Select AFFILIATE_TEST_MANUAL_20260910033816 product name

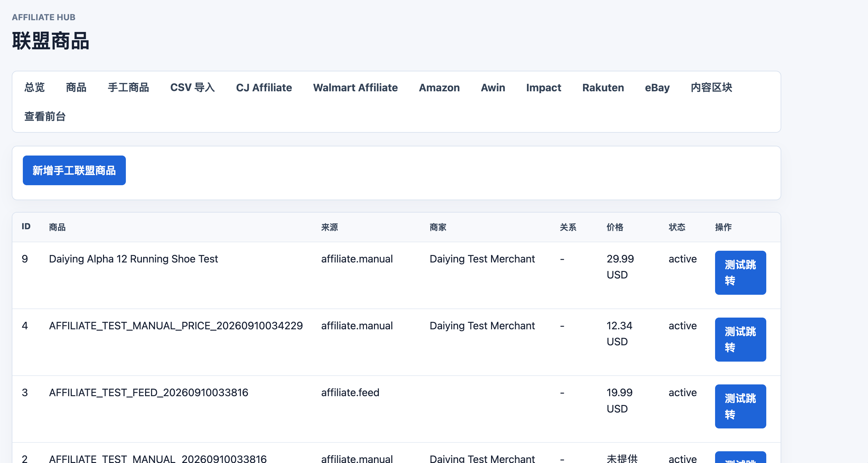pyautogui.click(x=158, y=458)
